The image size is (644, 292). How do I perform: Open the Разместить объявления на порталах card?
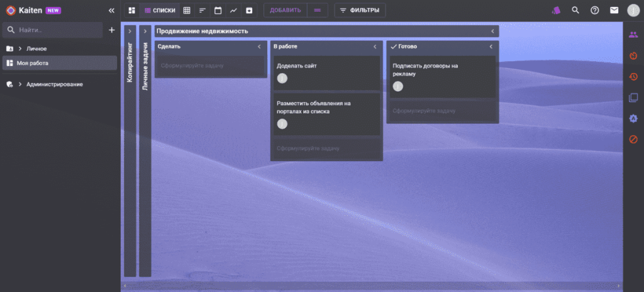326,115
